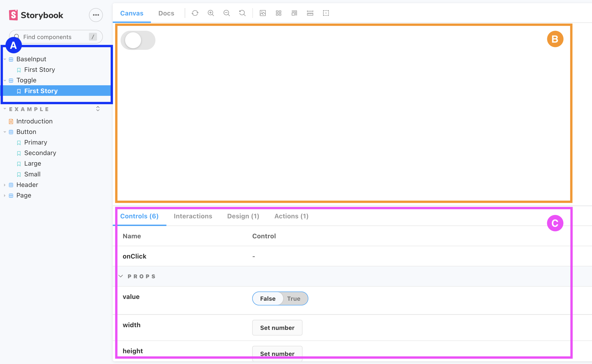
Task: Click the reset zoom icon
Action: [x=242, y=13]
